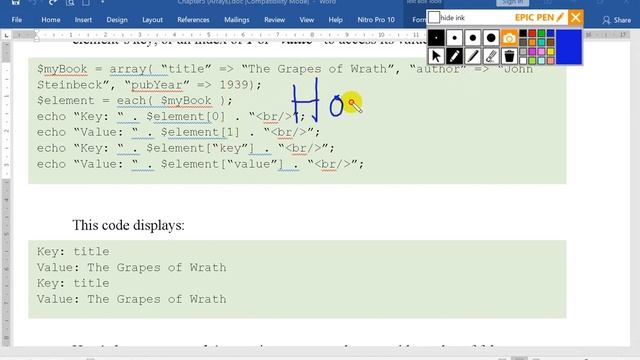Click the Share button in Word
The image size is (640, 360).
[x=617, y=20]
